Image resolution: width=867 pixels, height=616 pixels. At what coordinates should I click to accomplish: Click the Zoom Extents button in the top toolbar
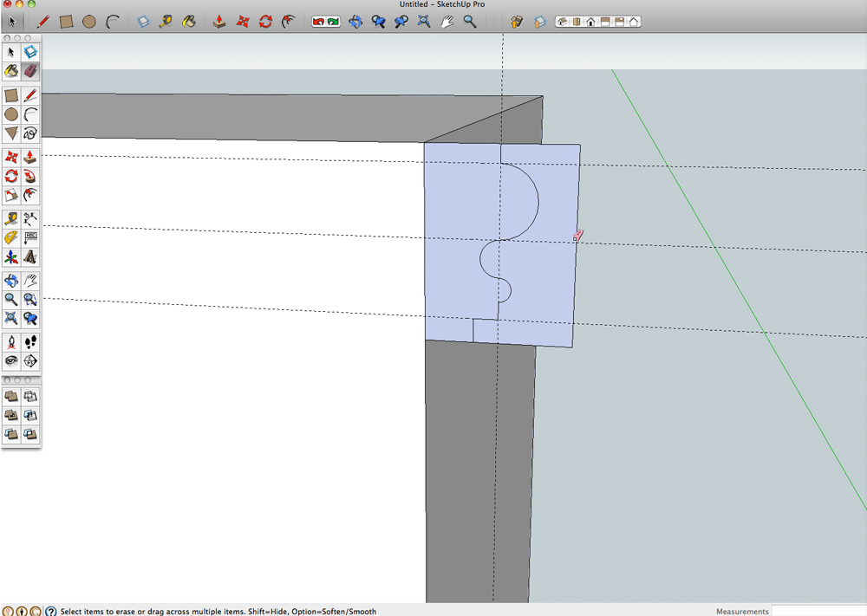[424, 22]
